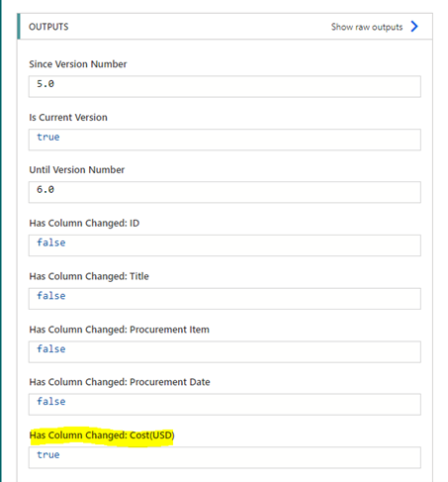Click the Is Current Version label
Screen dimensions: 448x482
(x=68, y=118)
